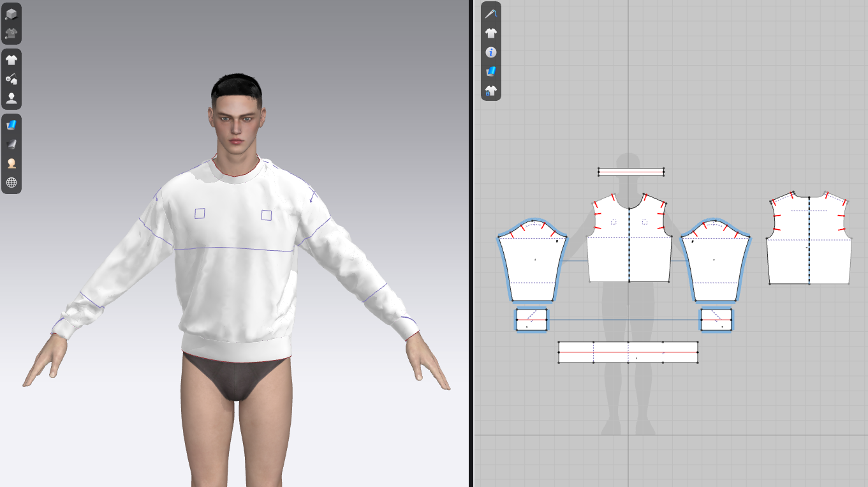The image size is (868, 487).
Task: Click the avatar skin head icon
Action: point(11,163)
